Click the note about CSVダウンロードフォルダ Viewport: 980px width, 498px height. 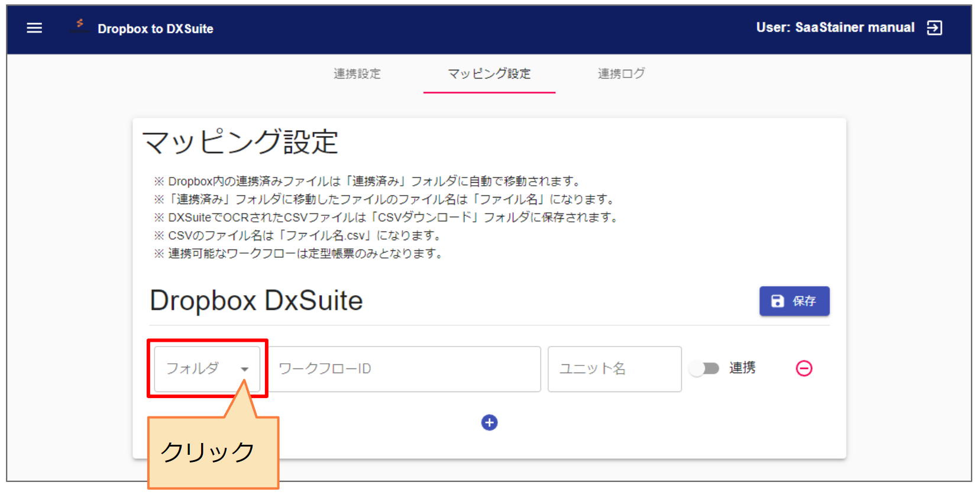click(x=386, y=217)
